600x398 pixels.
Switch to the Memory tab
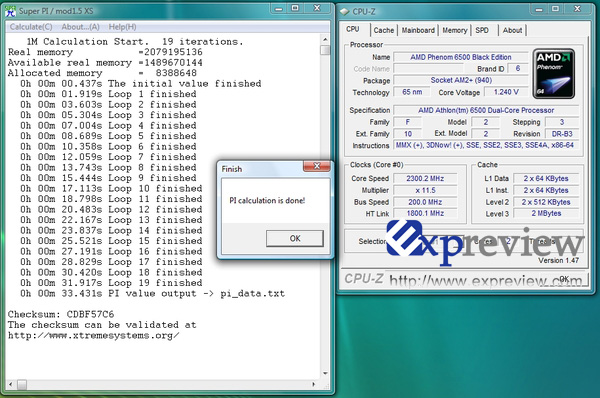pyautogui.click(x=455, y=30)
